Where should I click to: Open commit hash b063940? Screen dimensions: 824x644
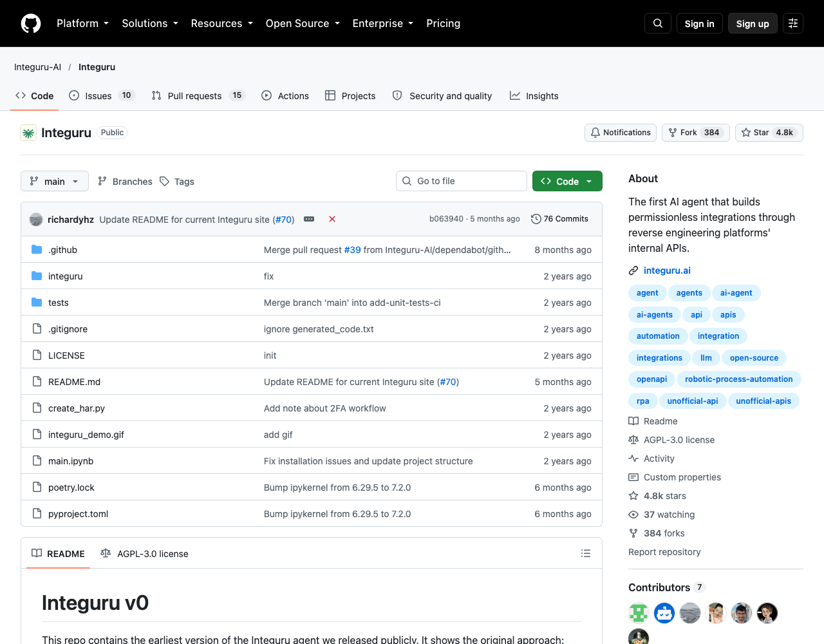[446, 219]
